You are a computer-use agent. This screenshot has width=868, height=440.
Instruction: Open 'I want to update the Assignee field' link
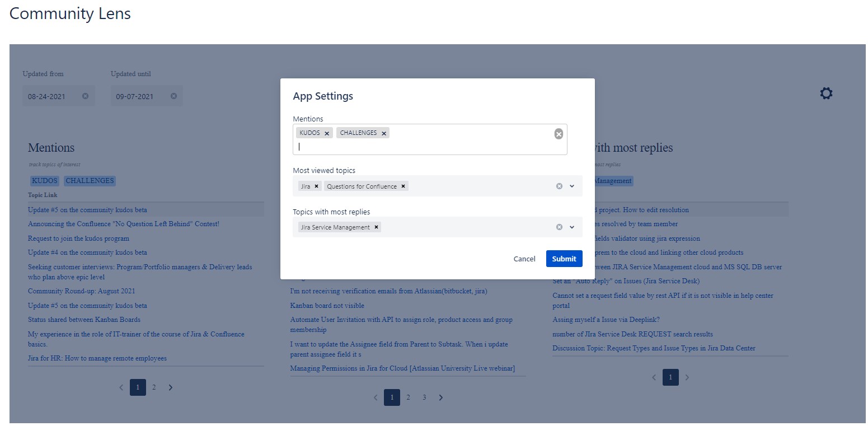pyautogui.click(x=399, y=349)
